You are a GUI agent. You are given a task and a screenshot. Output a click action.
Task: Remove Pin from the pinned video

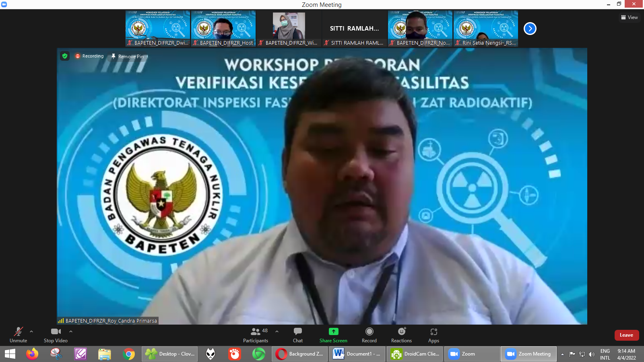127,56
